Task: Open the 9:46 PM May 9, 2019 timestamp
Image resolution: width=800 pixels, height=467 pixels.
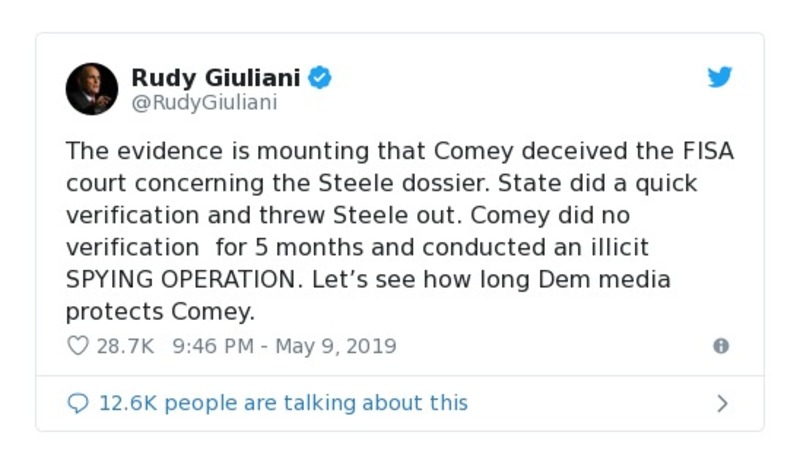Action: (x=284, y=346)
